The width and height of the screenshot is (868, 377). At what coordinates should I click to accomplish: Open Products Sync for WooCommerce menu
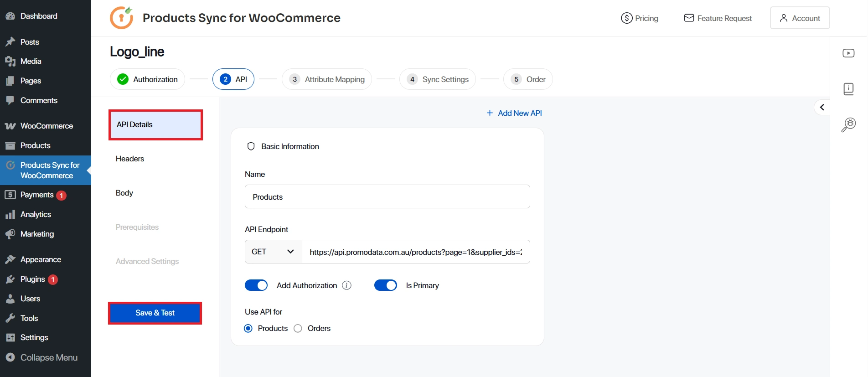[46, 170]
